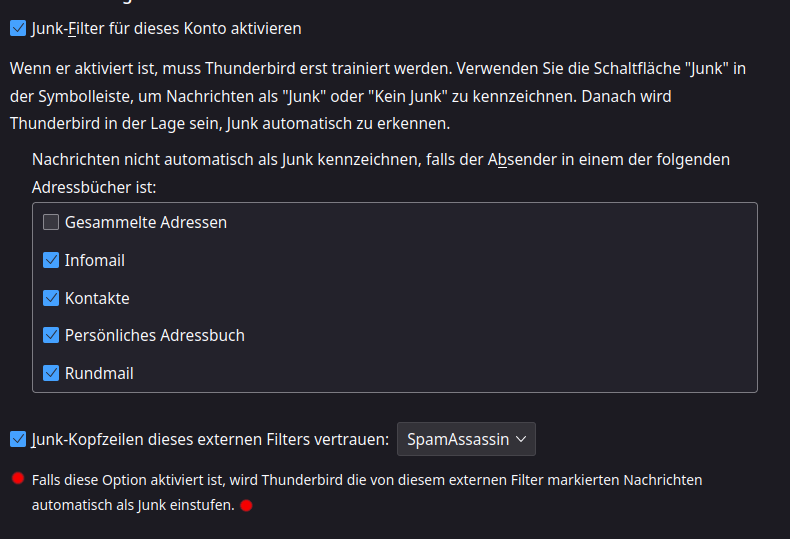Select the 'Persönliches Adressbuch' entry label
Viewport: 790px width, 539px height.
155,335
